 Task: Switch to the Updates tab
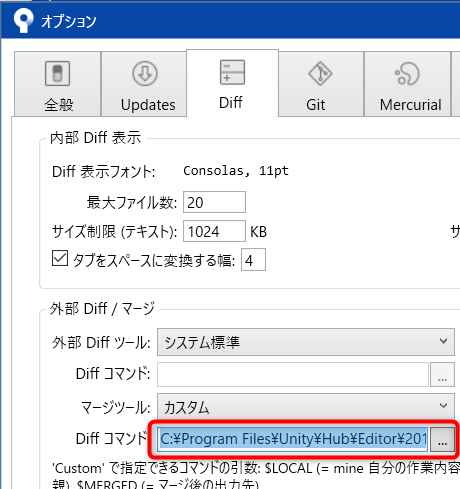point(144,84)
